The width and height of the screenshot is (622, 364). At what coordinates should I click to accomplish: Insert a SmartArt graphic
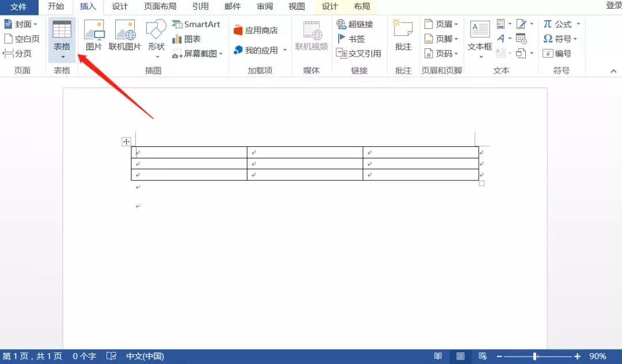(x=196, y=24)
